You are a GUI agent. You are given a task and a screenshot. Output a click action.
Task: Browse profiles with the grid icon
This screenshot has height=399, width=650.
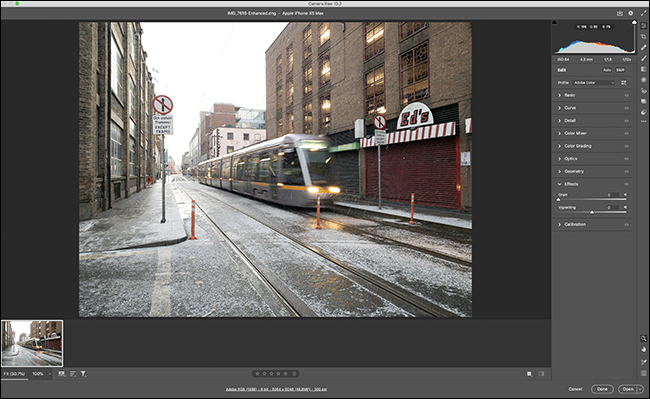pyautogui.click(x=623, y=83)
